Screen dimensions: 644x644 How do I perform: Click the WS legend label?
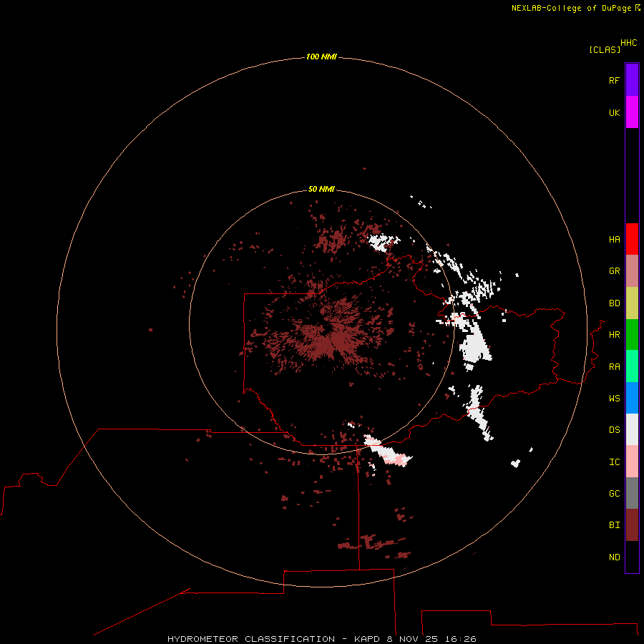tap(614, 399)
